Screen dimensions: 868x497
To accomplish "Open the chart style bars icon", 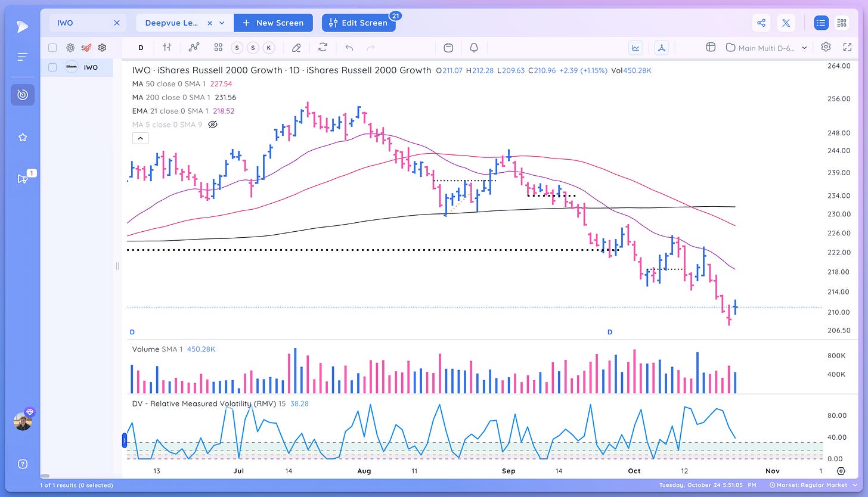I will click(167, 48).
